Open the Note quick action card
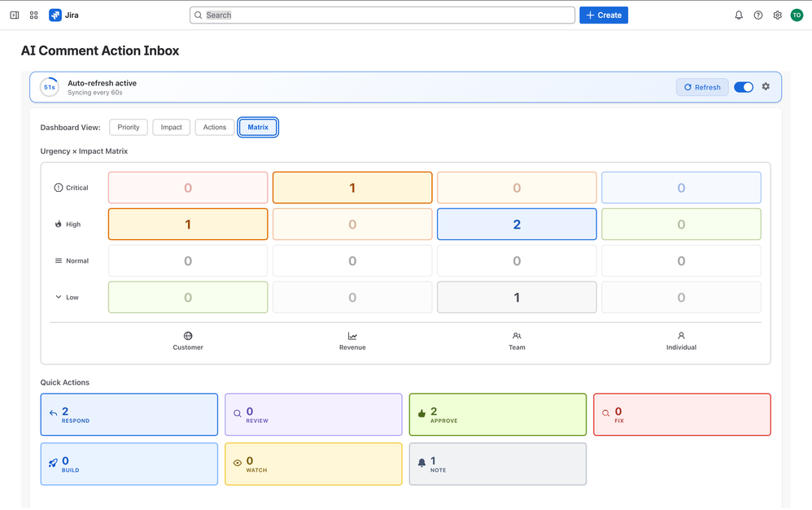Screen dimensions: 812x510 point(498,464)
